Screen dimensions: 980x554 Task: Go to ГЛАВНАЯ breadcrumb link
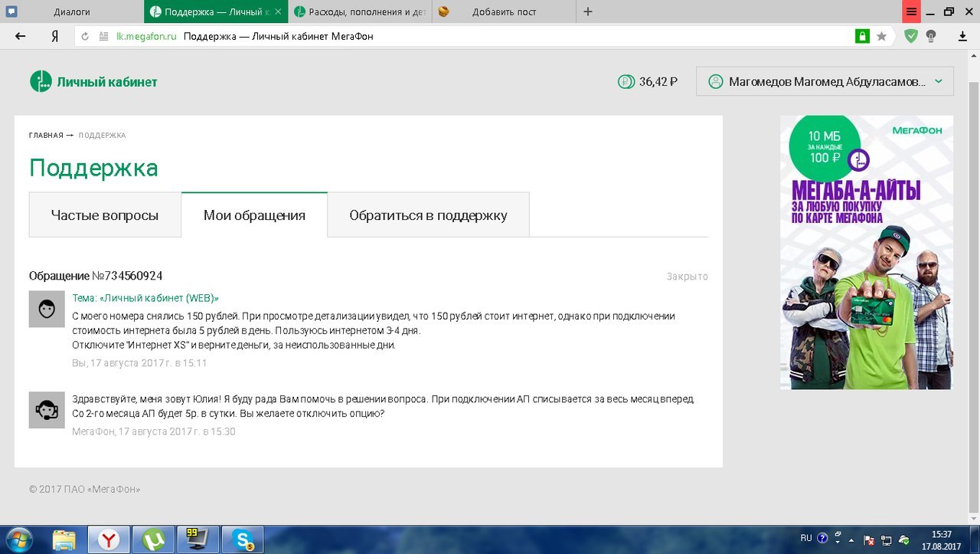[x=46, y=136]
